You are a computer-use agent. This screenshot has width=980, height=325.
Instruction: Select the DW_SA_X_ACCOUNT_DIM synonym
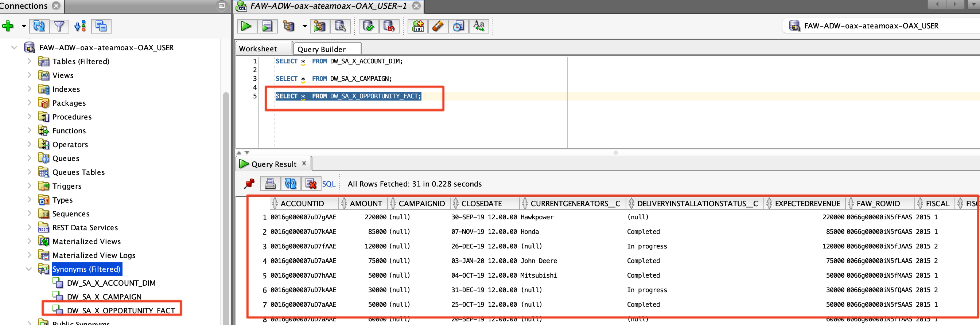[111, 283]
